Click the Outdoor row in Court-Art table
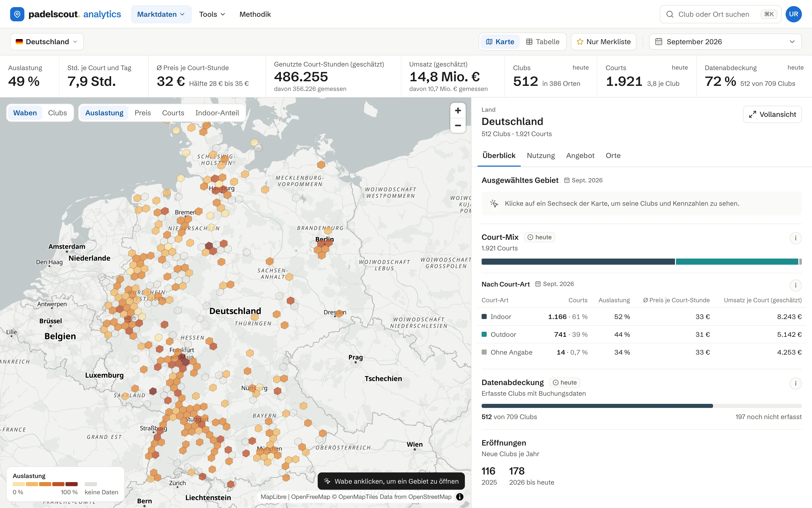This screenshot has width=812, height=508. coord(641,334)
